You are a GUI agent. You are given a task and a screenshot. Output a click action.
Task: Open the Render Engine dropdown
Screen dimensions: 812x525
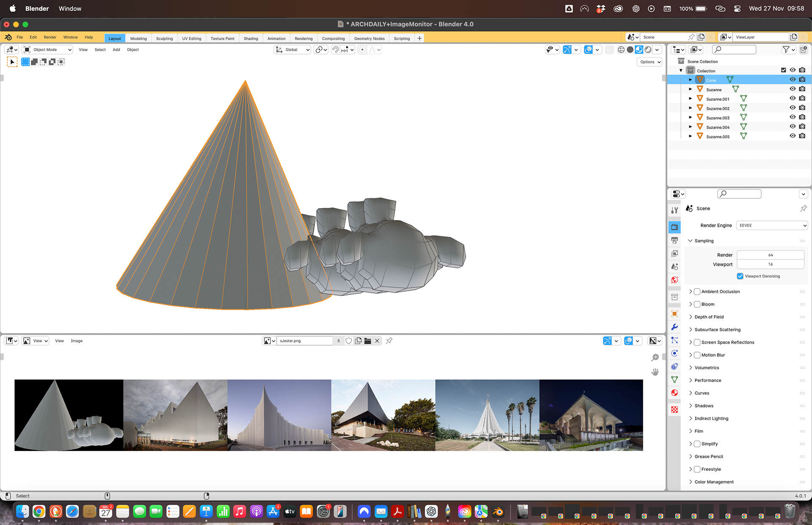tap(772, 225)
